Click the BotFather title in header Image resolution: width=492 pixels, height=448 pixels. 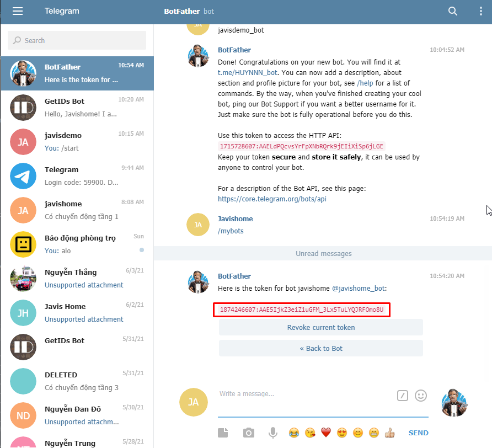point(181,11)
